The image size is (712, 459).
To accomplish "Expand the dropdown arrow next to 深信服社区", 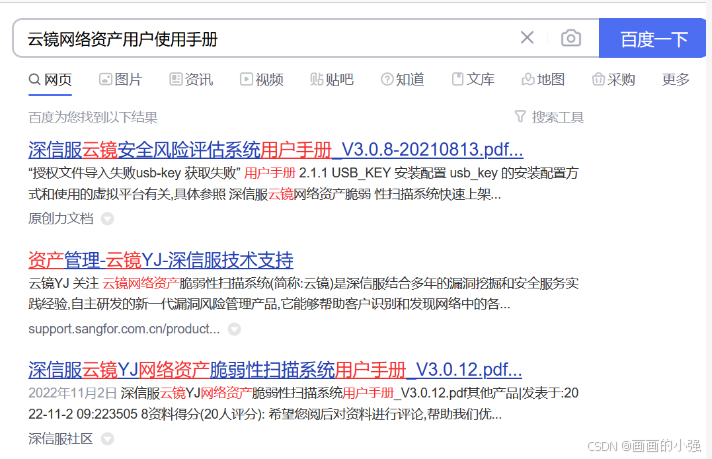I will click(x=108, y=439).
